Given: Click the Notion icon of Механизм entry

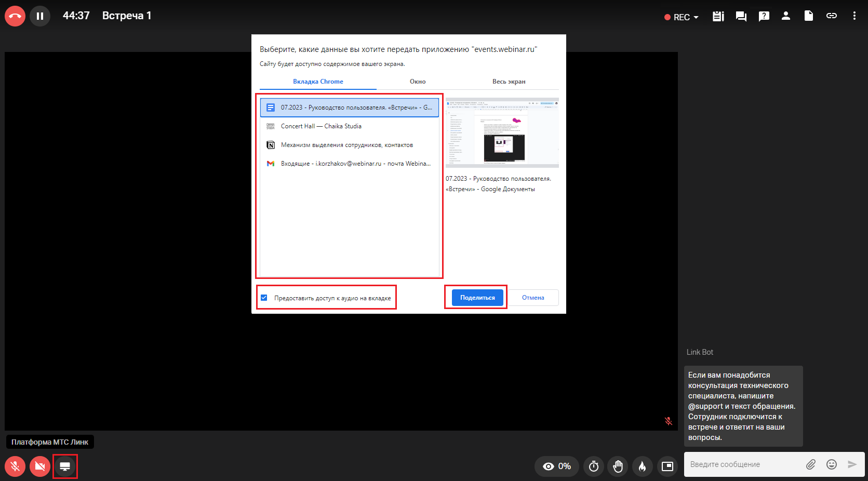Looking at the screenshot, I should click(271, 145).
